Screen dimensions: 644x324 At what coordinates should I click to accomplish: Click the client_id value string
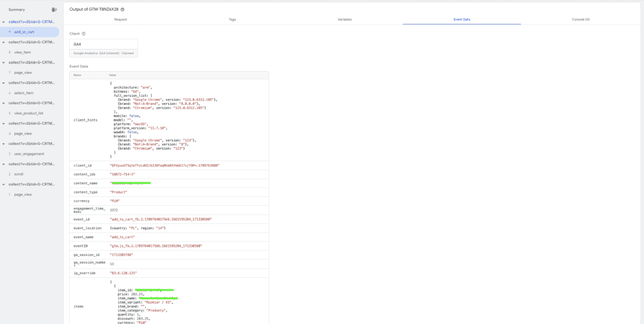coord(165,165)
